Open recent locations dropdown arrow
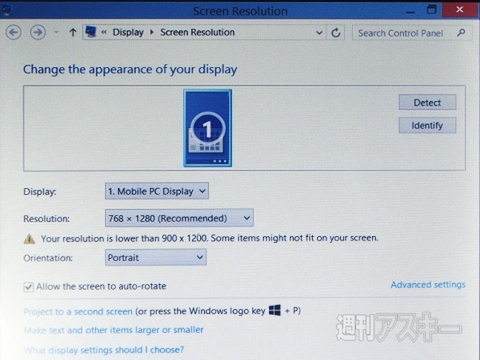The width and height of the screenshot is (480, 360). pos(56,32)
